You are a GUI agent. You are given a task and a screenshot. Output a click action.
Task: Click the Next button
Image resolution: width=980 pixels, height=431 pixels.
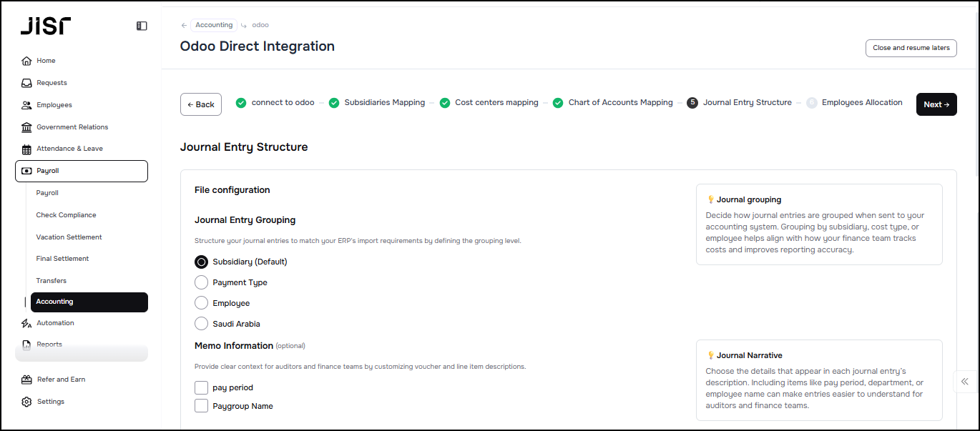click(x=936, y=104)
